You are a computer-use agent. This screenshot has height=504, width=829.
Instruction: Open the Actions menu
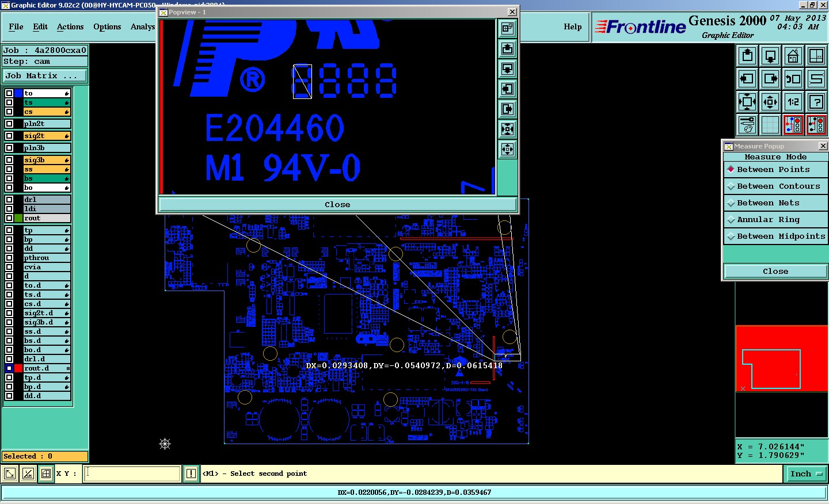(x=70, y=27)
